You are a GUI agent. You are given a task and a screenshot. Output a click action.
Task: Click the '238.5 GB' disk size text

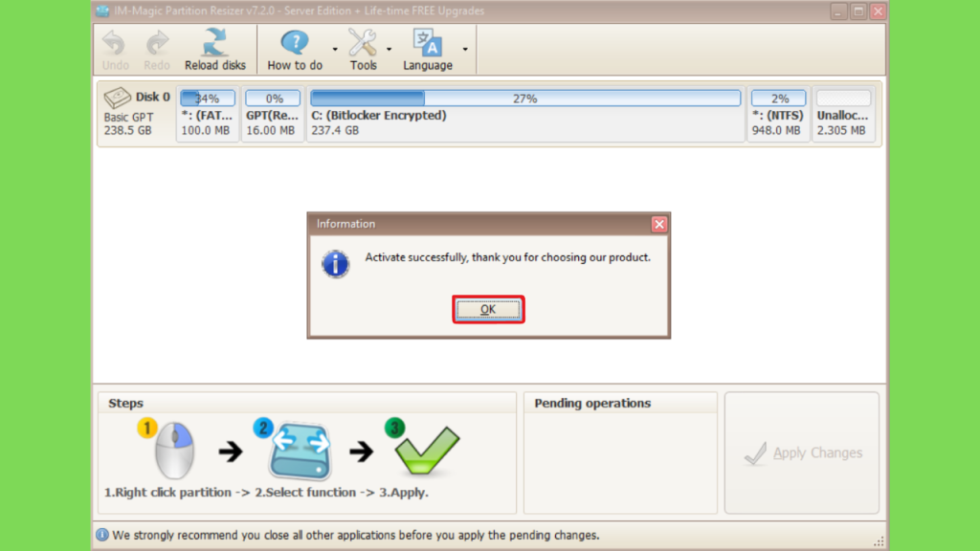click(127, 130)
